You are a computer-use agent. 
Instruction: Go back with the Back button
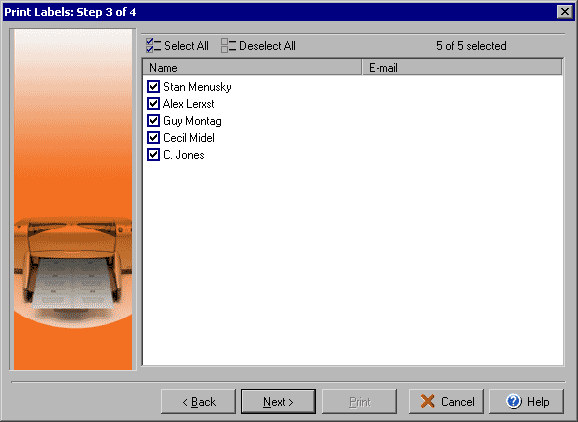click(x=198, y=401)
